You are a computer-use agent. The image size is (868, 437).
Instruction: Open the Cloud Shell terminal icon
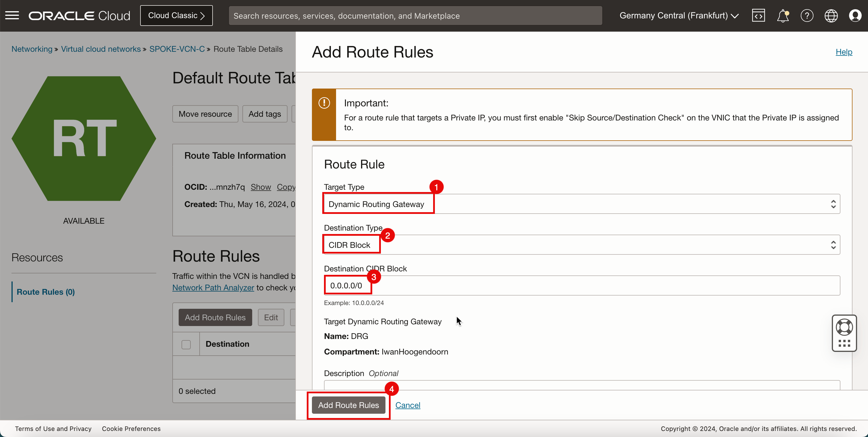759,15
